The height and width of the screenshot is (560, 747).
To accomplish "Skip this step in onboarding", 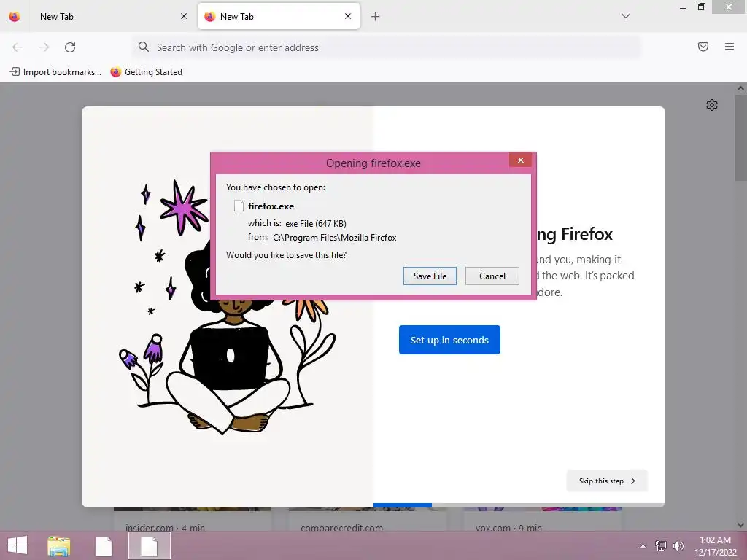I will point(607,481).
